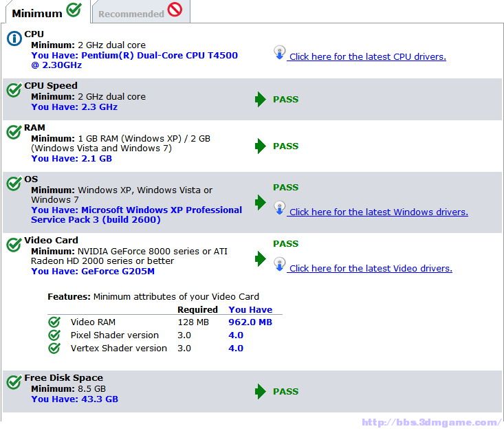Screen dimensions: 504x431
Task: Click the PASS label in Video Card row
Action: coord(286,243)
